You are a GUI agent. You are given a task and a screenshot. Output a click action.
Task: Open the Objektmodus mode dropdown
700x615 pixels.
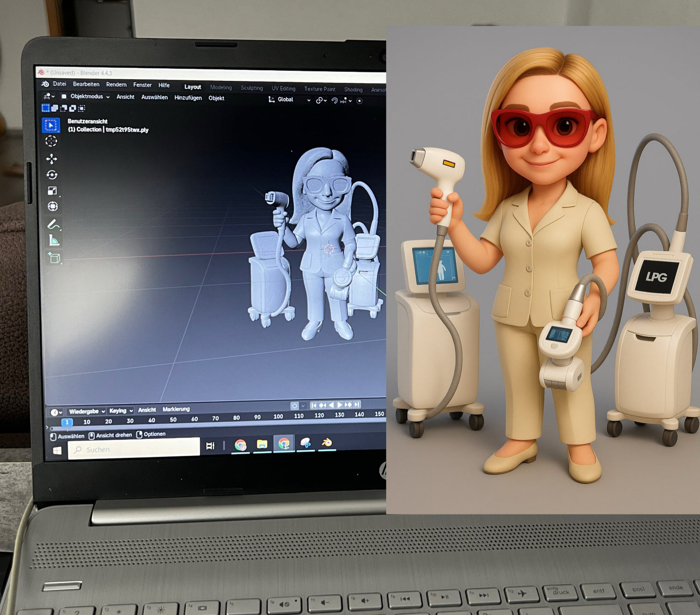[x=86, y=97]
